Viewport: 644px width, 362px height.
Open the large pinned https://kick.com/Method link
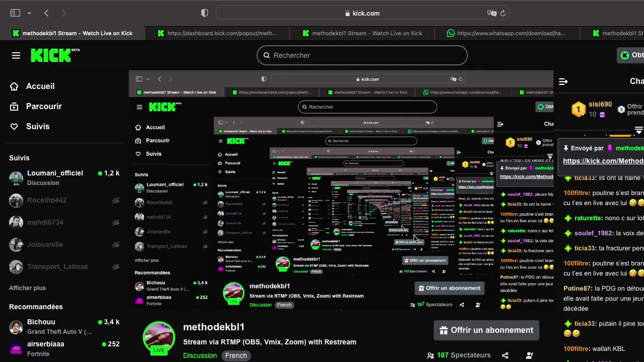click(603, 161)
